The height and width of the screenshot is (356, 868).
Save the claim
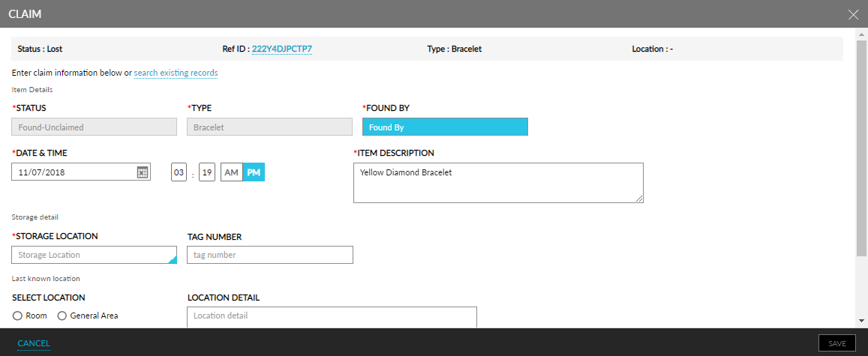point(837,343)
